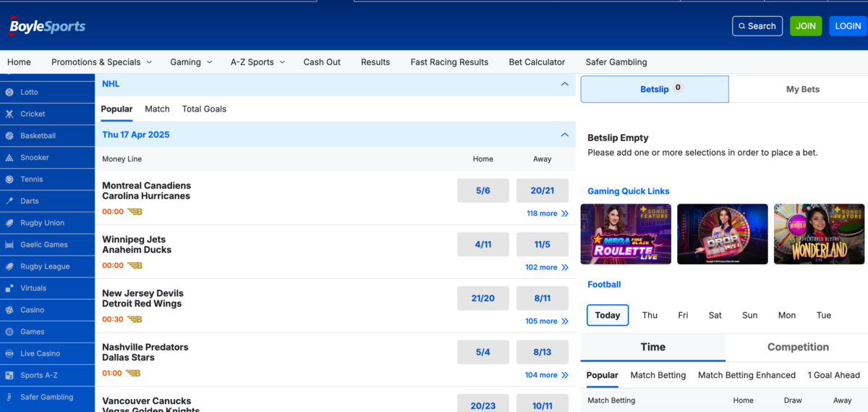Click bet builder icon for Montreal Canadiens match
This screenshot has height=412, width=868.
135,212
